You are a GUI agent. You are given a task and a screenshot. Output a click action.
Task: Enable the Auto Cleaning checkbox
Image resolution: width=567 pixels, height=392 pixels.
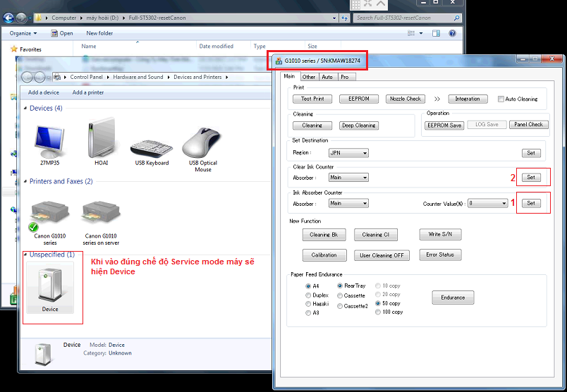coord(501,99)
